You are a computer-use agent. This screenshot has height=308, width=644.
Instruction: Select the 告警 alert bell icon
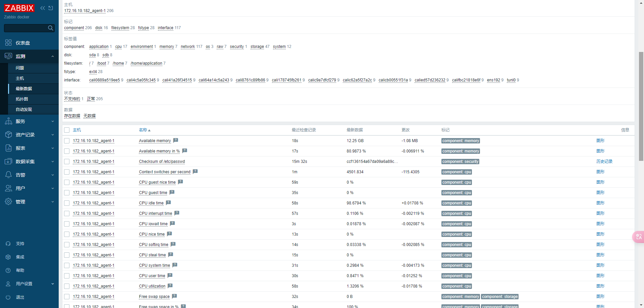pyautogui.click(x=8, y=175)
